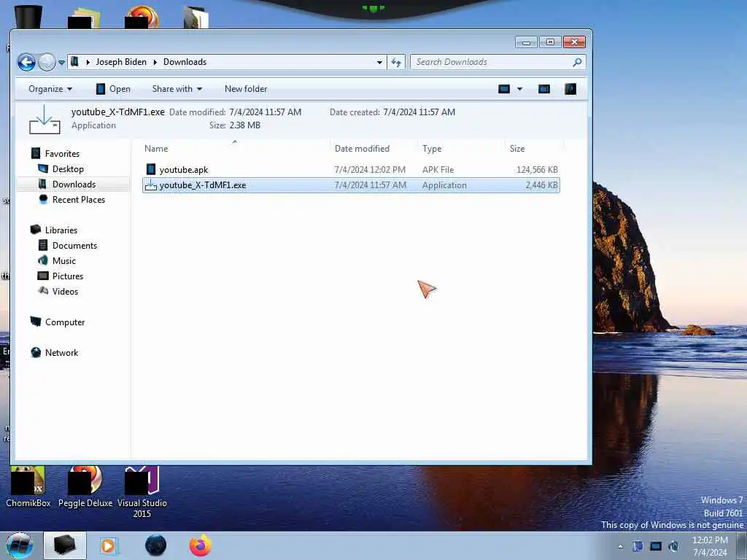Click the Change your view icon
The width and height of the screenshot is (747, 560).
(x=504, y=89)
